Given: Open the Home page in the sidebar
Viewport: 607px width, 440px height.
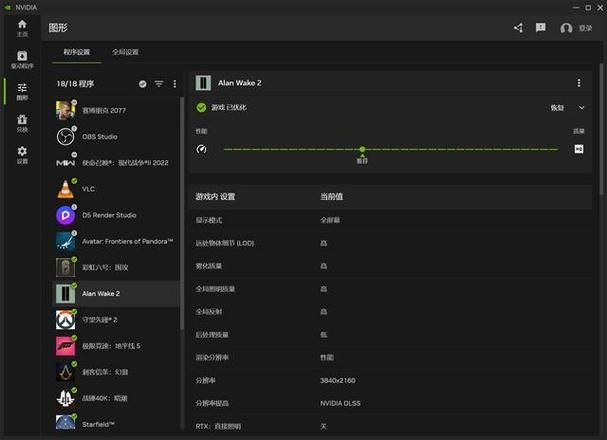Looking at the screenshot, I should tap(22, 28).
